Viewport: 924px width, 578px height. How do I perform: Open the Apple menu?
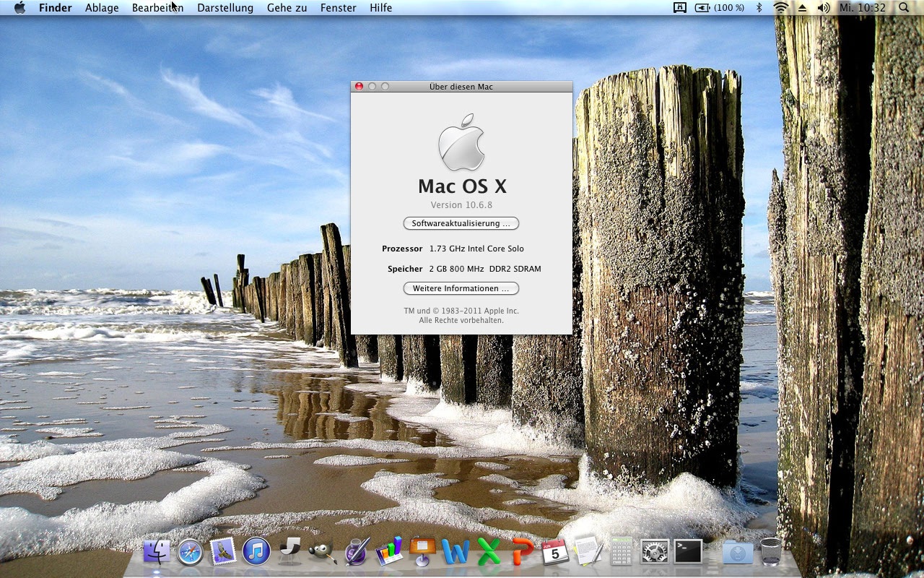(19, 8)
